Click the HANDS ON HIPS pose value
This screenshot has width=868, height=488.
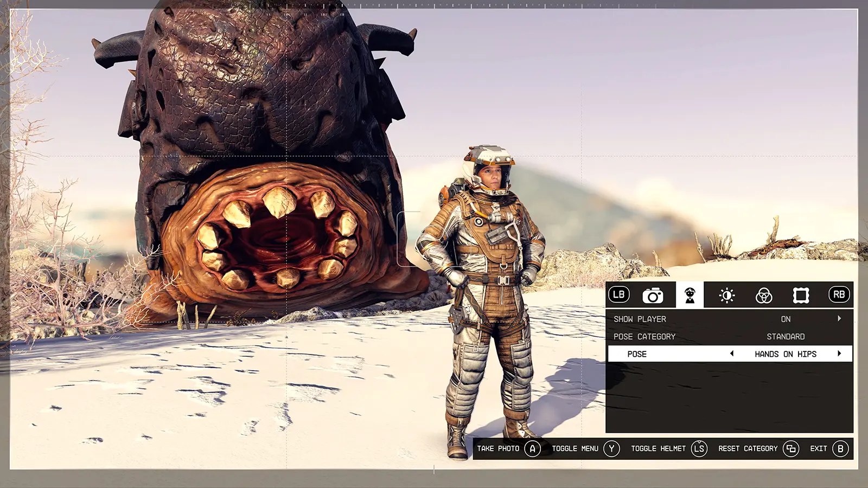[x=786, y=354]
